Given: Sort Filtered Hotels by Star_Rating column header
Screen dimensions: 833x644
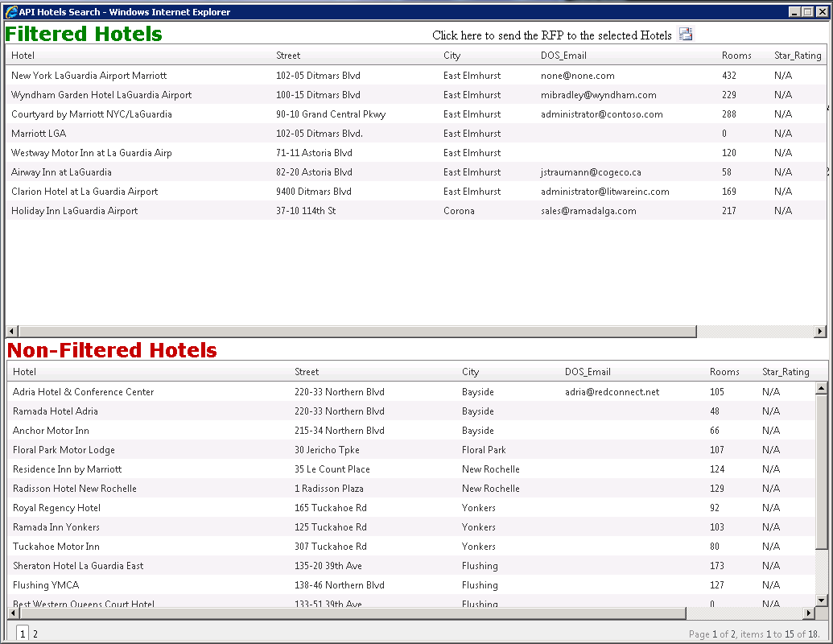Looking at the screenshot, I should 798,56.
